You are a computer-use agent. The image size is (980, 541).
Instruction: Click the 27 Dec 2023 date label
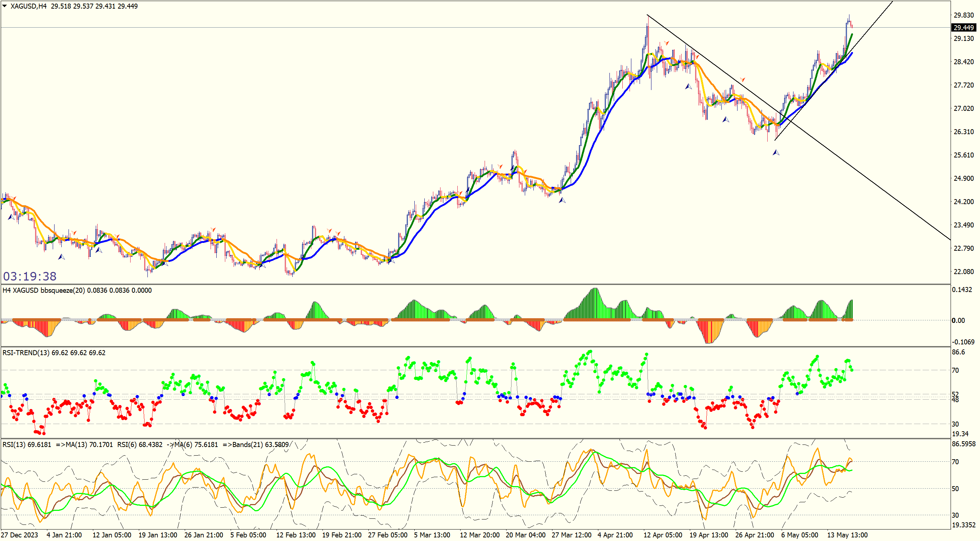coord(19,535)
